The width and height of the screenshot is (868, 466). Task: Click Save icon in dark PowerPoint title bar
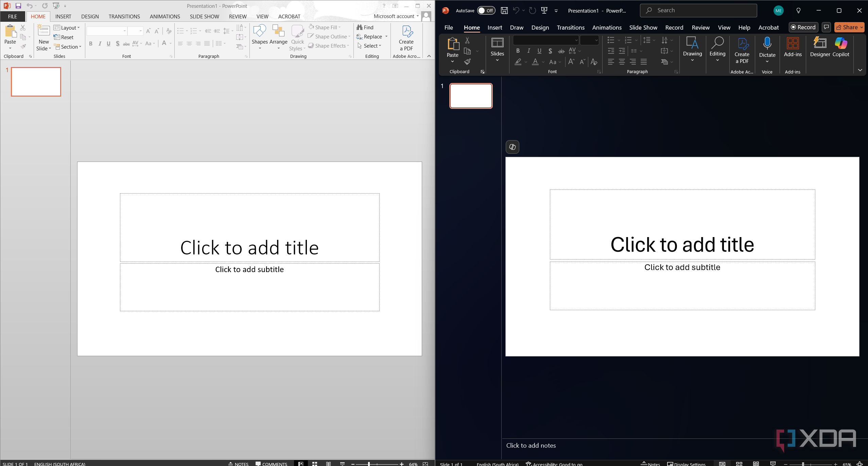pos(504,11)
